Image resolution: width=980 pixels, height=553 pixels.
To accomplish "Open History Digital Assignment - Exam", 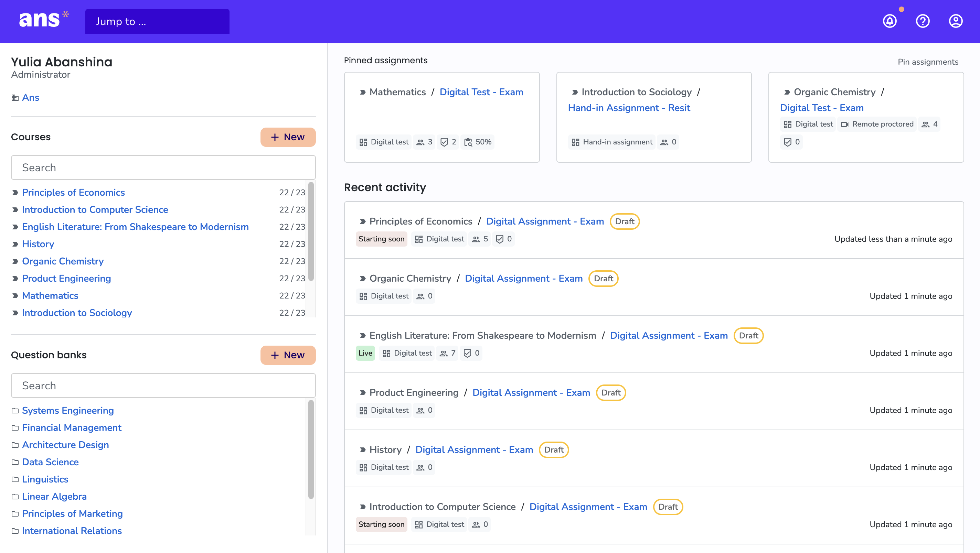I will [x=474, y=449].
